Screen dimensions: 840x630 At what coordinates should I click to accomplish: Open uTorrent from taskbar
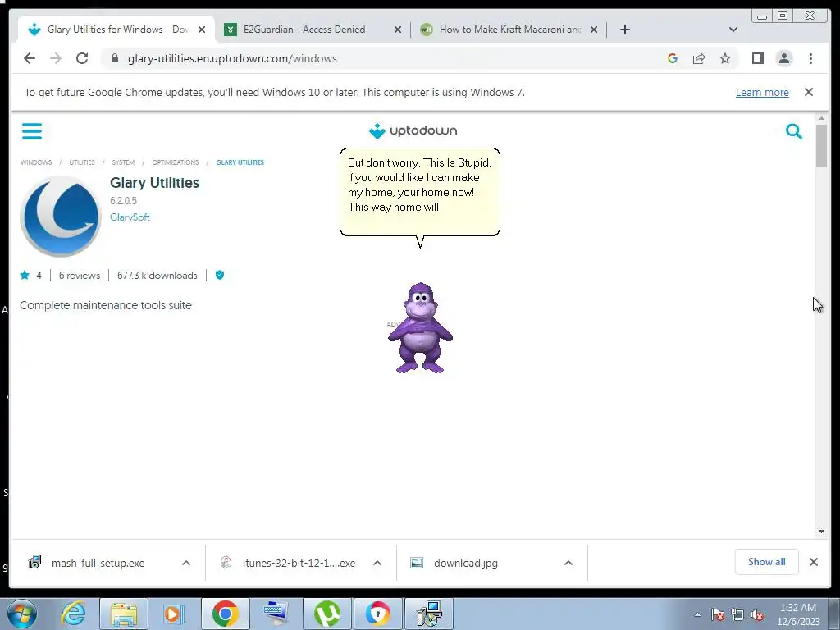327,614
